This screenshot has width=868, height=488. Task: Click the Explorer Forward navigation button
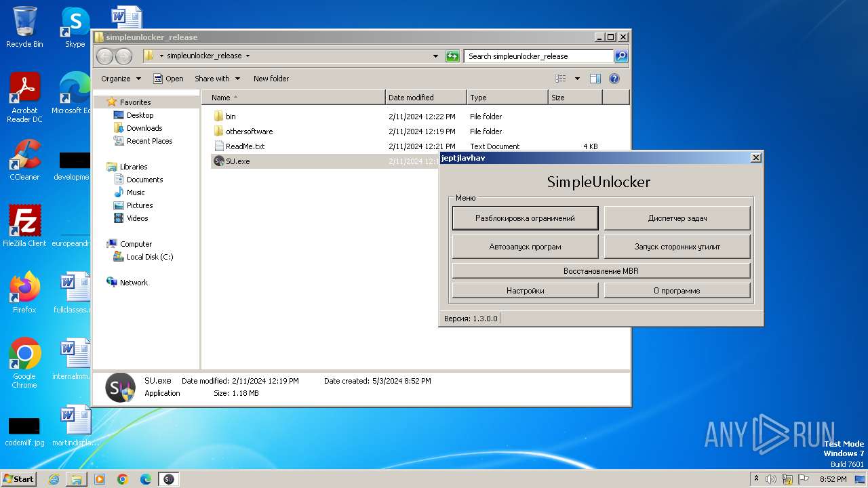point(123,56)
